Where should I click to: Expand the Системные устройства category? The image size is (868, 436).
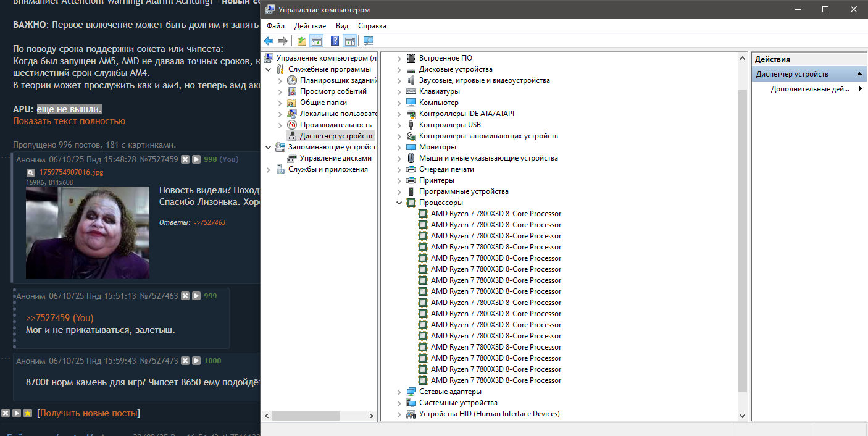click(399, 403)
